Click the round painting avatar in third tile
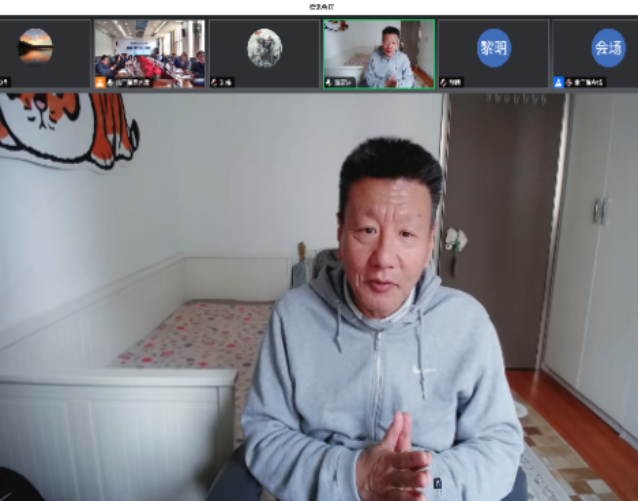 pos(264,47)
